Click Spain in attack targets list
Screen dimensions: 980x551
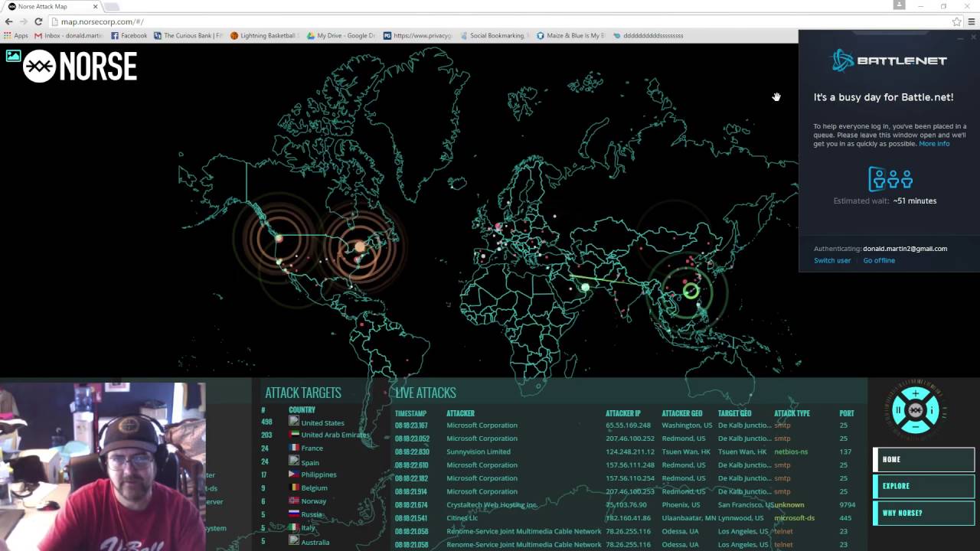coord(310,462)
